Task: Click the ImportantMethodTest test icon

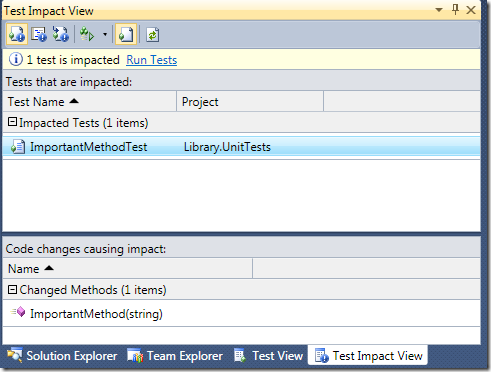Action: [18, 147]
